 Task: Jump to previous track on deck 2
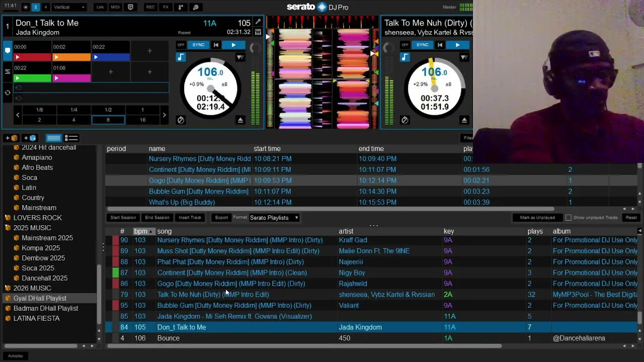440,45
